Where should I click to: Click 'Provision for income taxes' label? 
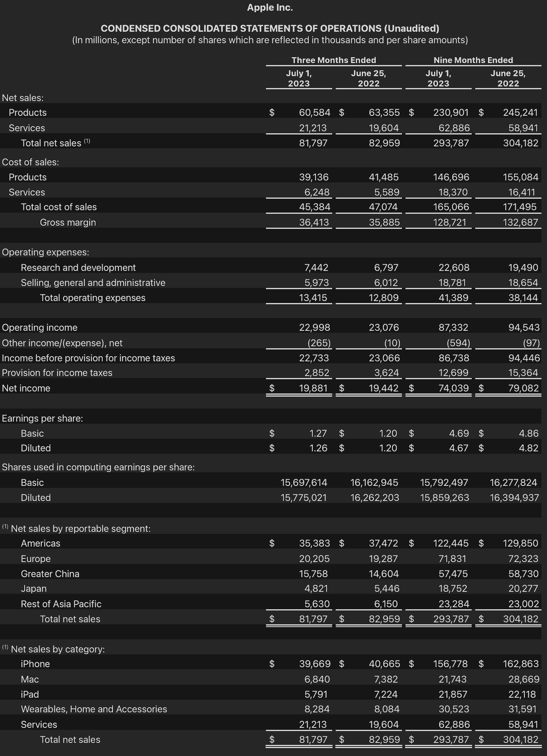click(x=57, y=373)
